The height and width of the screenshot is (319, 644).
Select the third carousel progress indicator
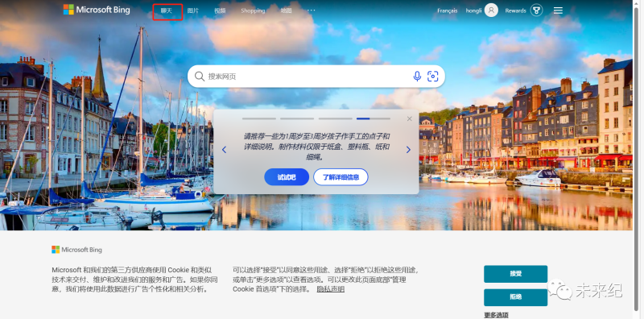pos(335,118)
